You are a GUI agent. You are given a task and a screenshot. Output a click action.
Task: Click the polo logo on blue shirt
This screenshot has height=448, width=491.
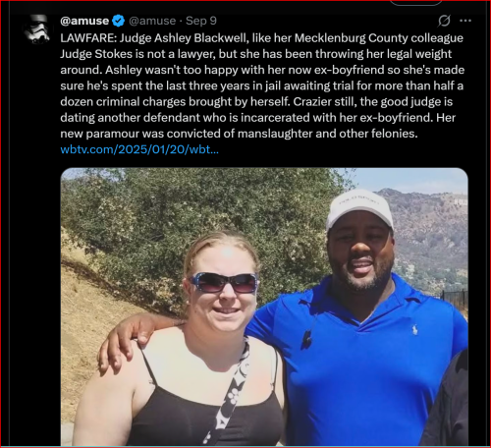414,329
